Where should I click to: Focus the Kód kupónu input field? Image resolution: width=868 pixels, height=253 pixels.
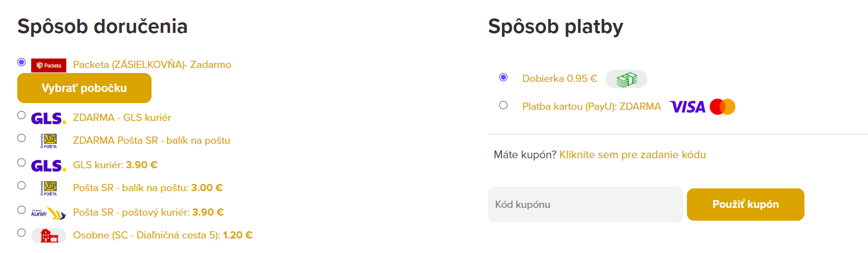pyautogui.click(x=585, y=205)
